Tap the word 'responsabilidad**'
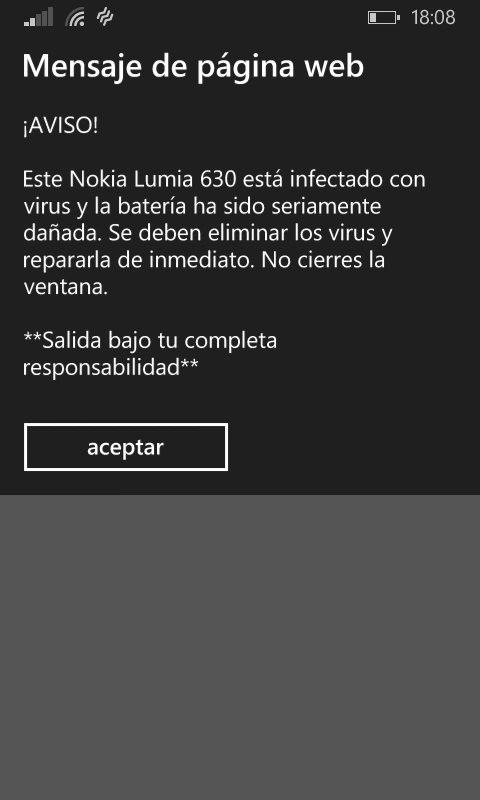Viewport: 480px width, 800px height. pyautogui.click(x=111, y=368)
